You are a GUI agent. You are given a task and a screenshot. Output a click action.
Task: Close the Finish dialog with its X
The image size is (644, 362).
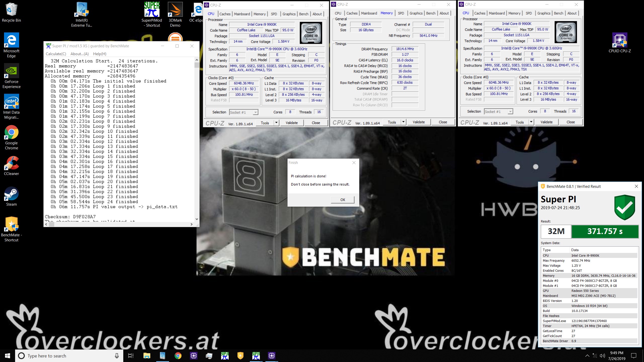pos(354,163)
